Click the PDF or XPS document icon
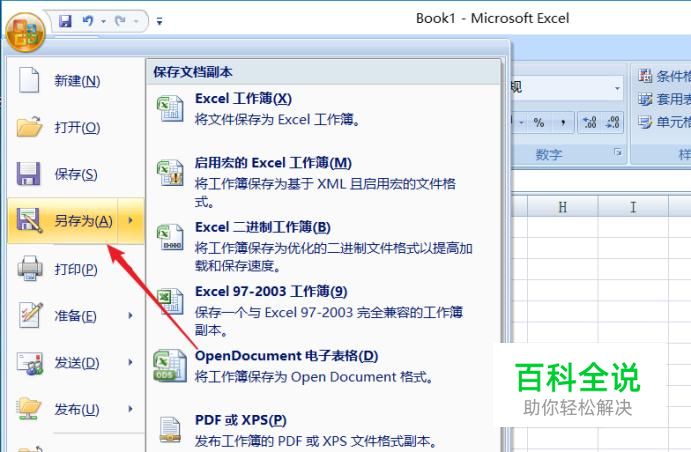The width and height of the screenshot is (691, 452). (170, 430)
